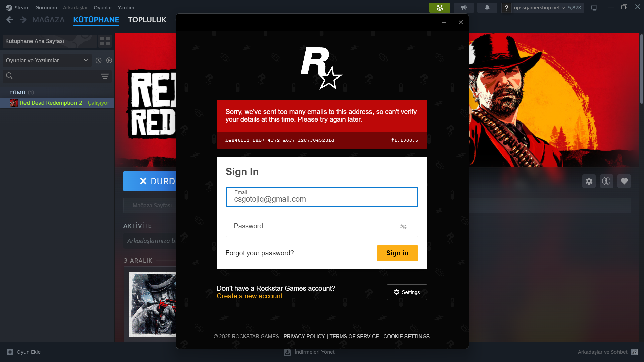Open the TERMS OF SERVICE link
The height and width of the screenshot is (362, 644).
tap(354, 337)
